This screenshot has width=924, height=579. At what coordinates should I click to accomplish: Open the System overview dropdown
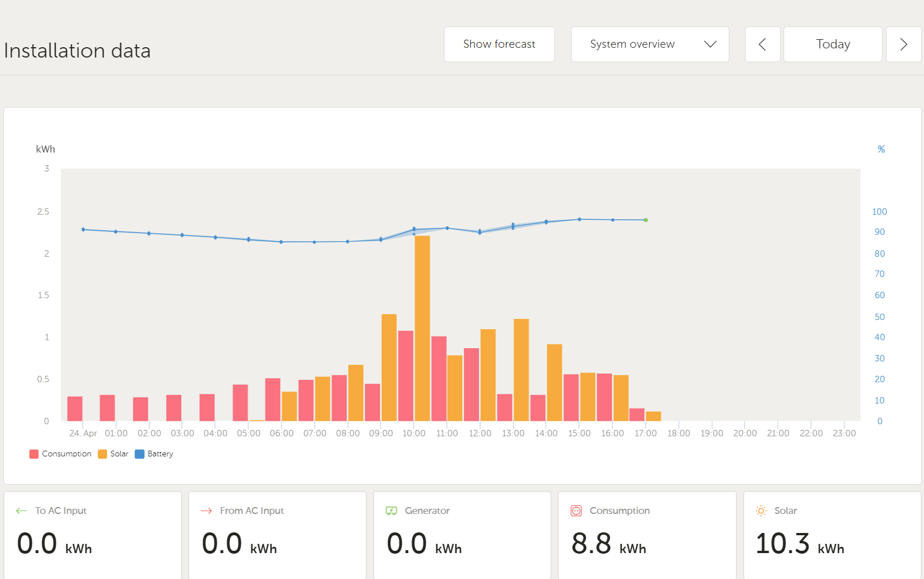649,44
